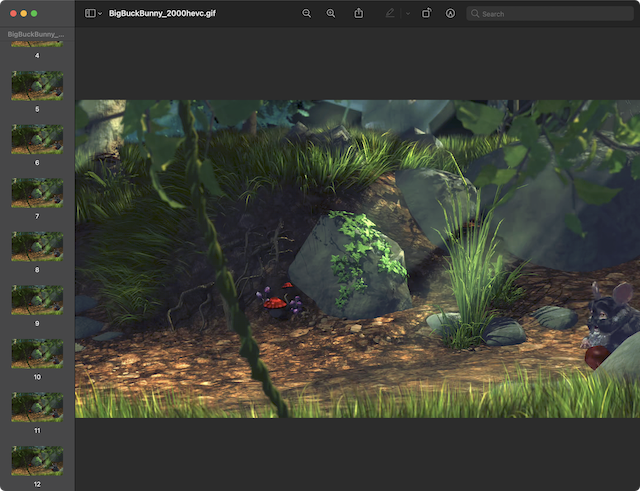The height and width of the screenshot is (491, 640).
Task: Select frame thumbnail 10 in sidebar
Action: click(x=37, y=353)
